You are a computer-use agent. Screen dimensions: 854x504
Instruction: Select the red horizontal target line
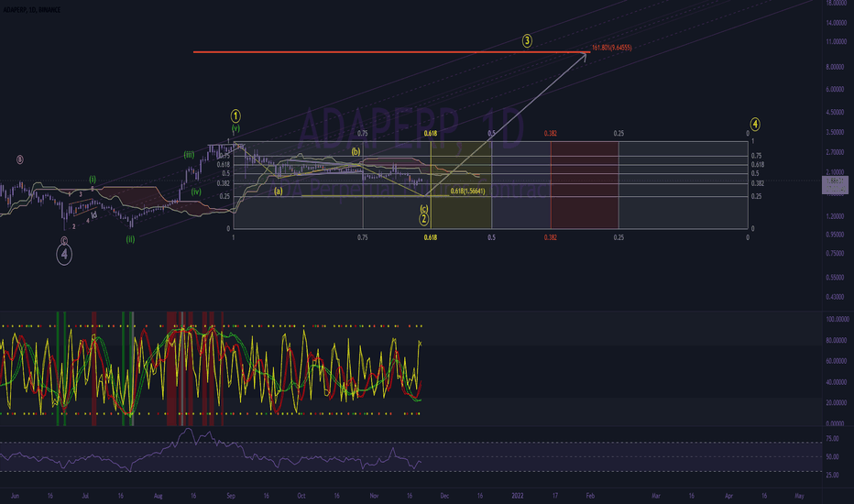click(391, 52)
